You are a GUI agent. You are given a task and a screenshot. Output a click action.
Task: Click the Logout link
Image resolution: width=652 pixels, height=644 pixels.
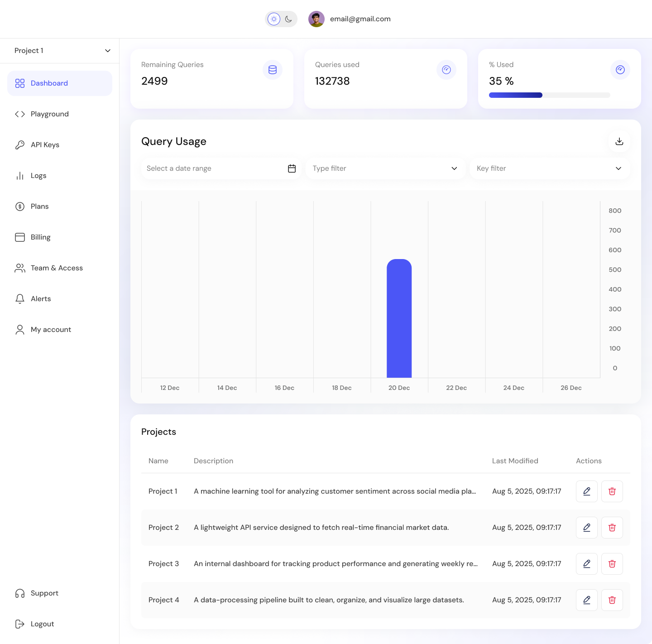[x=42, y=624]
